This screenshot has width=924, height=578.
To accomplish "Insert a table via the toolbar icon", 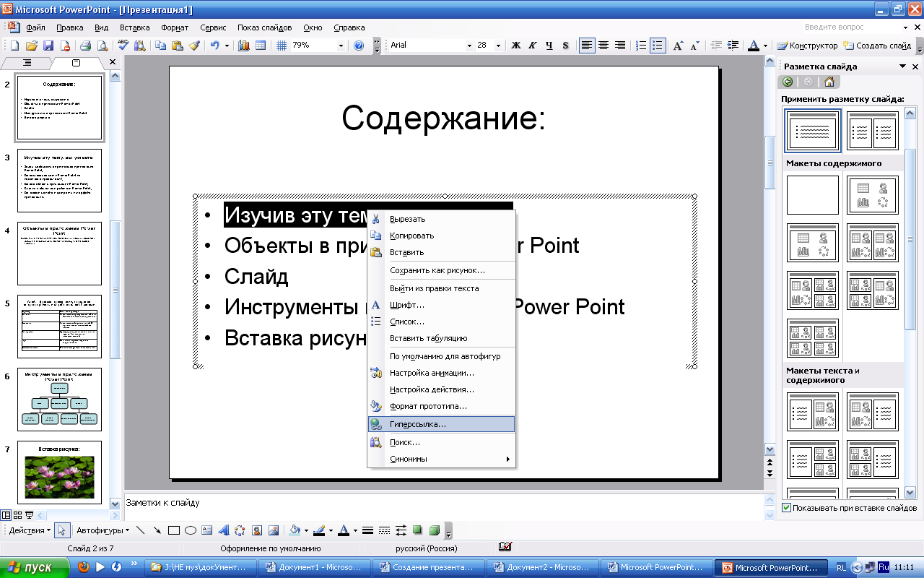I will point(260,46).
